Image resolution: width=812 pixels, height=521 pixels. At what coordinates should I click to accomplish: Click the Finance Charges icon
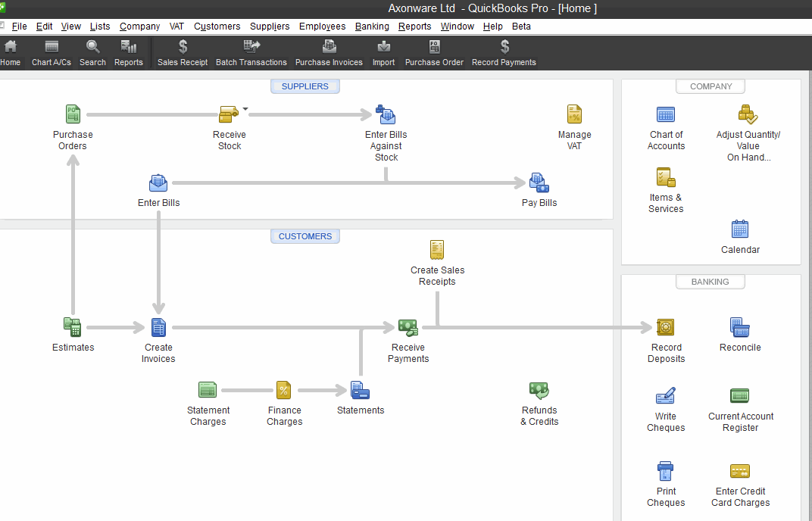tap(284, 390)
